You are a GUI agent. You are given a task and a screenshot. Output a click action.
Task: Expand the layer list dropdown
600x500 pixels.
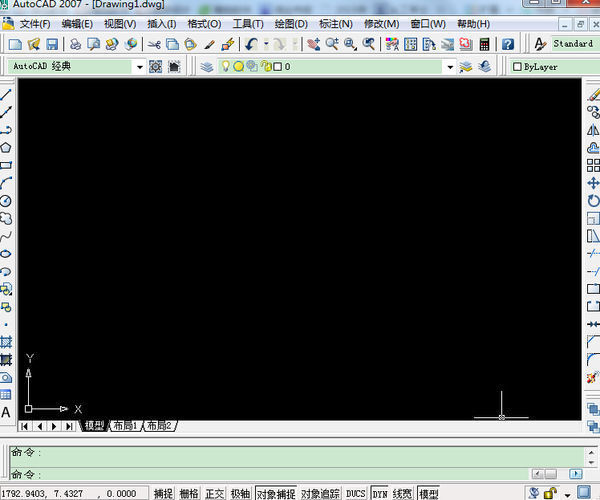click(x=450, y=67)
